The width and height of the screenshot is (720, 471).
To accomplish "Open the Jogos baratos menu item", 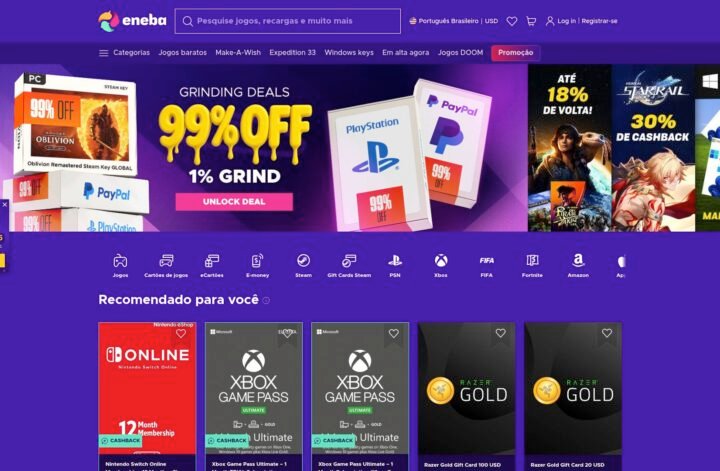I will pyautogui.click(x=182, y=53).
